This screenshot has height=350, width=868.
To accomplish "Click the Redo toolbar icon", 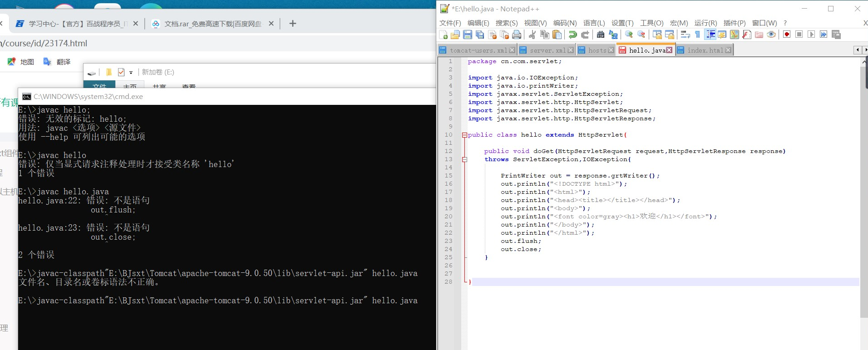I will tap(585, 35).
